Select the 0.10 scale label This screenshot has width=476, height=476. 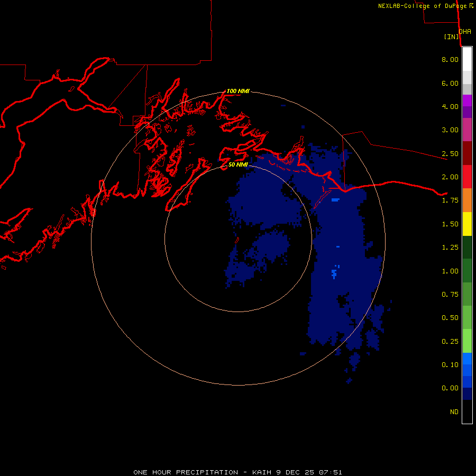tap(450, 365)
